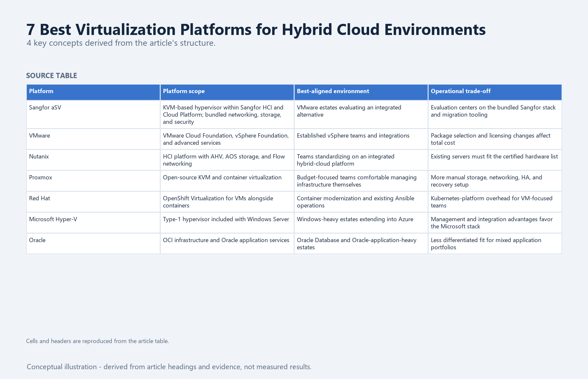Click the 'Red Hat' platform cell
The image size is (588, 379).
(93, 202)
